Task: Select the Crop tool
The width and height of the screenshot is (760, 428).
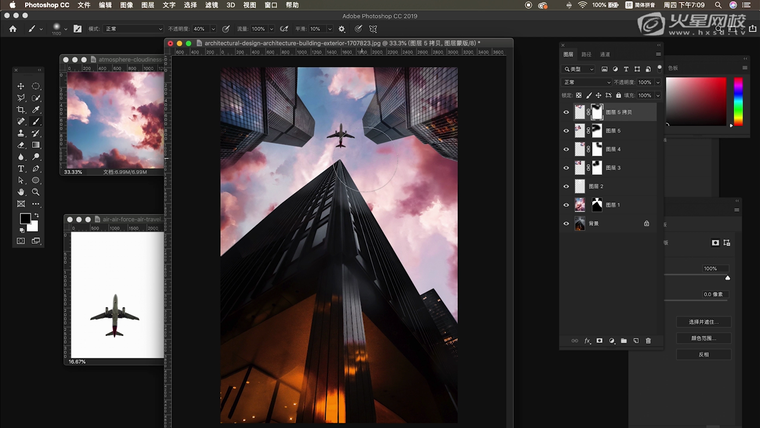Action: 21,109
